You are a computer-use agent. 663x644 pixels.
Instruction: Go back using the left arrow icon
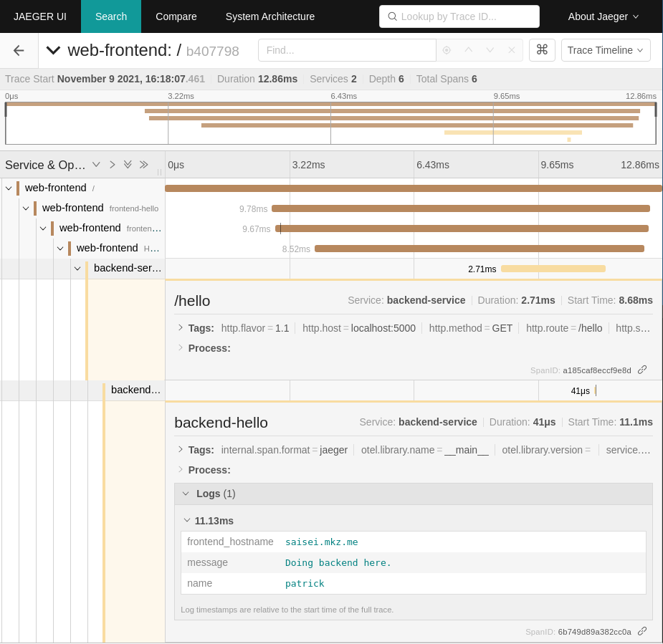point(19,51)
